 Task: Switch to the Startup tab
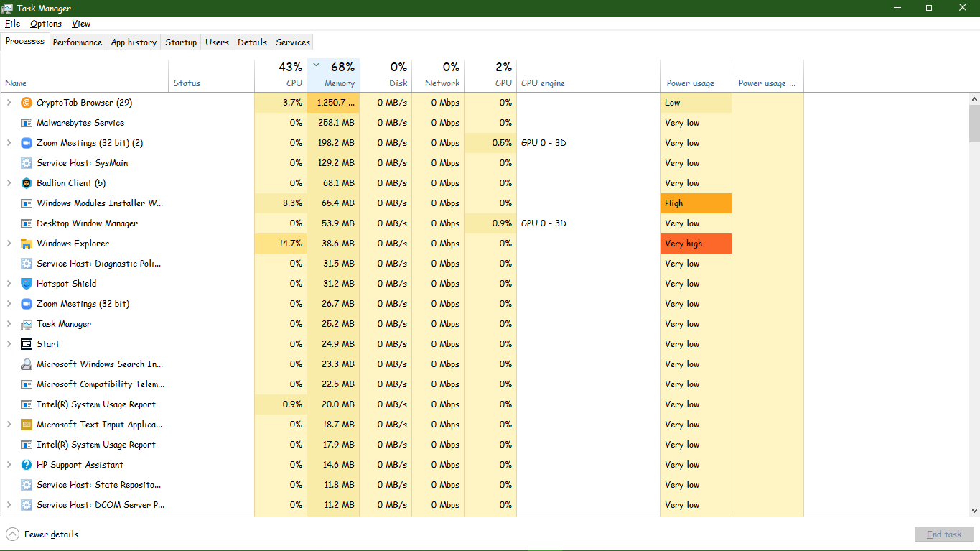181,42
